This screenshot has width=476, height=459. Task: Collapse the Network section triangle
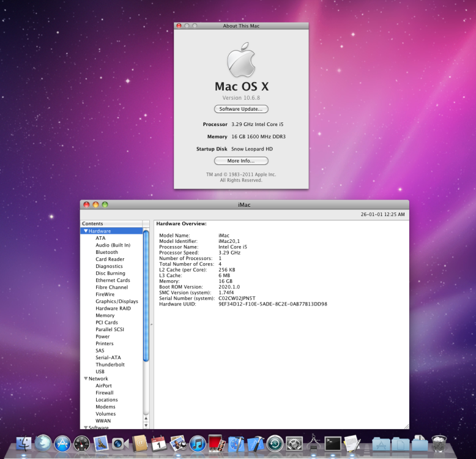86,379
